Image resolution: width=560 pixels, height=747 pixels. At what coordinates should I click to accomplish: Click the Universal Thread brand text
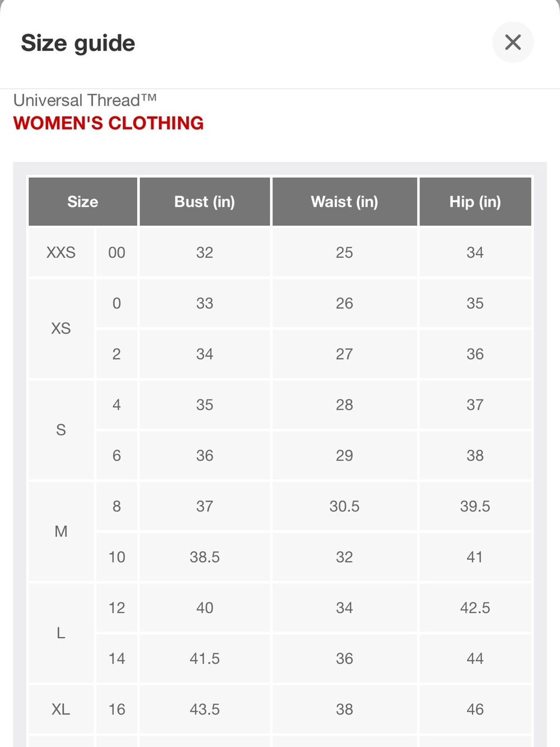(85, 100)
